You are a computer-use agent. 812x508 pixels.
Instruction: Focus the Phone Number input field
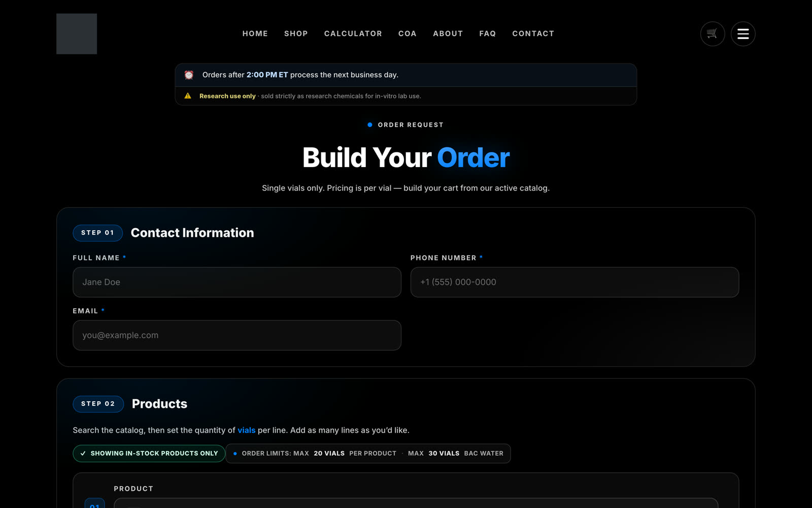pyautogui.click(x=574, y=282)
